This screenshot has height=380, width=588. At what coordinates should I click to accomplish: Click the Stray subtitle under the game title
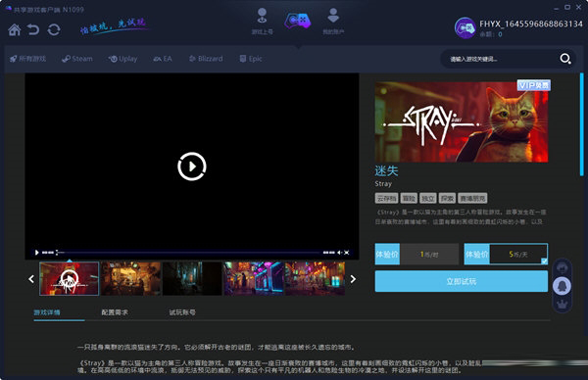383,183
